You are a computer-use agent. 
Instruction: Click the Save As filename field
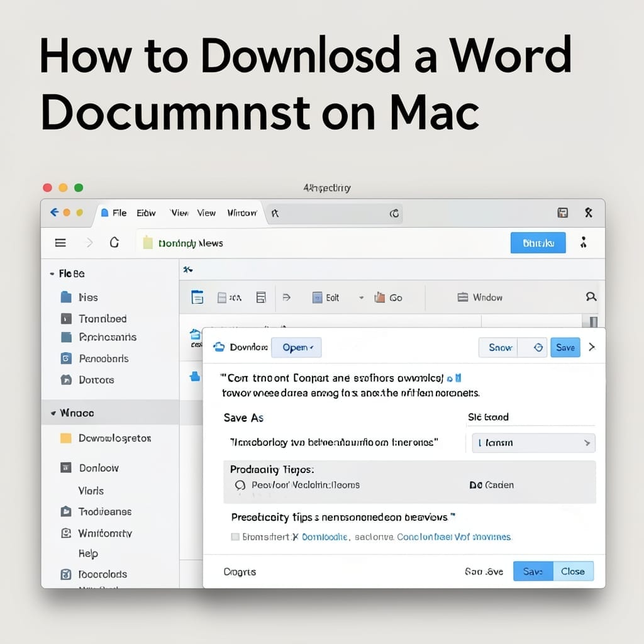point(334,442)
